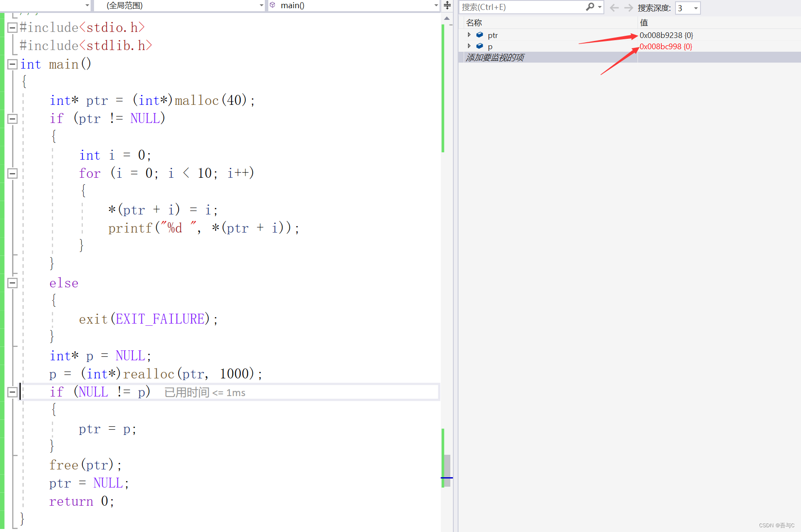Focus the 搜索(Ctrl+E) watch search field
The width and height of the screenshot is (801, 532).
[x=523, y=7]
